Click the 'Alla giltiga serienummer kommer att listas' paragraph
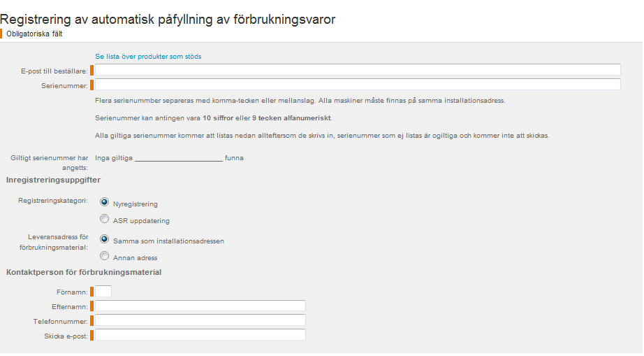This screenshot has height=356, width=644. click(322, 136)
